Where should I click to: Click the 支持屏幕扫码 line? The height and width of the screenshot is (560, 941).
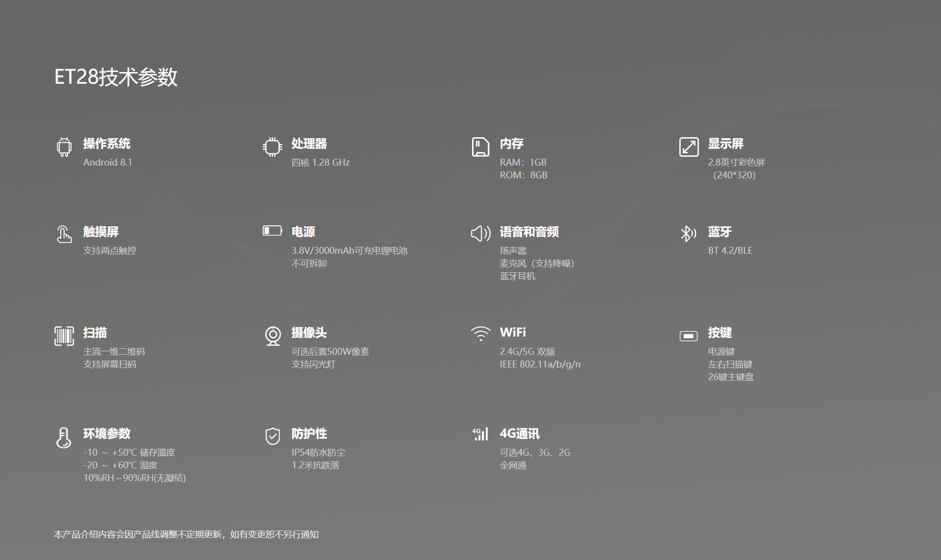coord(110,364)
